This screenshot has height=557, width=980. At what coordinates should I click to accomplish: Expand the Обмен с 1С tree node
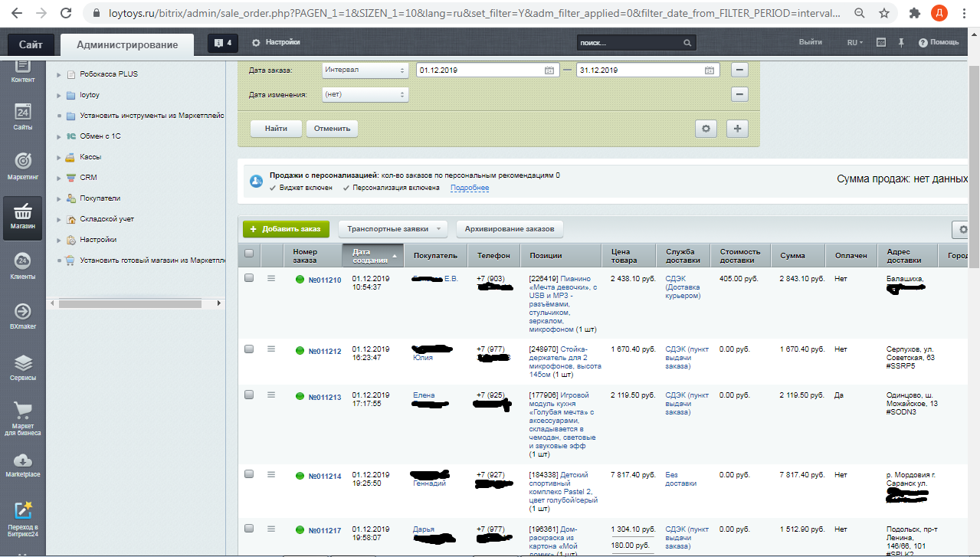(x=59, y=136)
